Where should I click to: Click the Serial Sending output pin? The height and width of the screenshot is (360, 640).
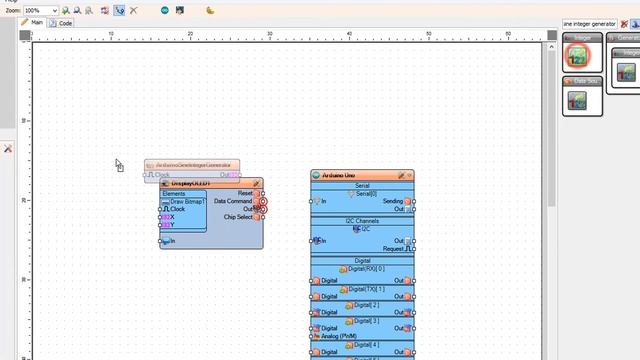pyautogui.click(x=414, y=201)
